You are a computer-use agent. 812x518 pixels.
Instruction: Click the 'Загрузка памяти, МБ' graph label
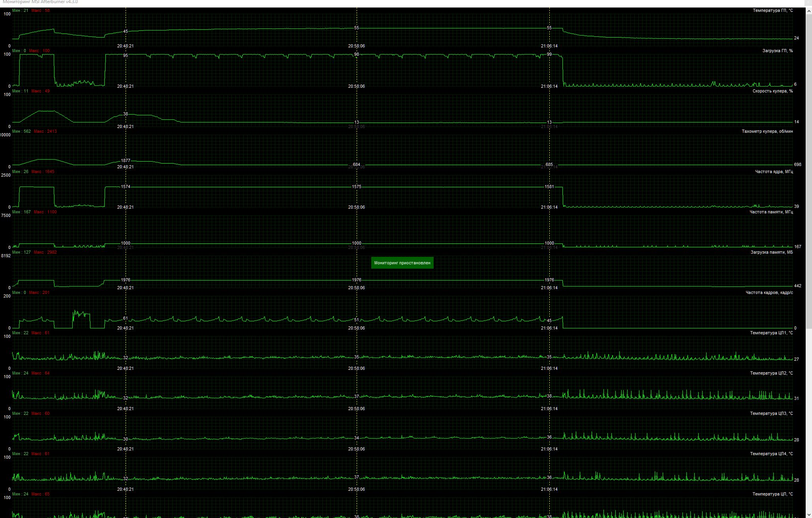[x=771, y=252]
